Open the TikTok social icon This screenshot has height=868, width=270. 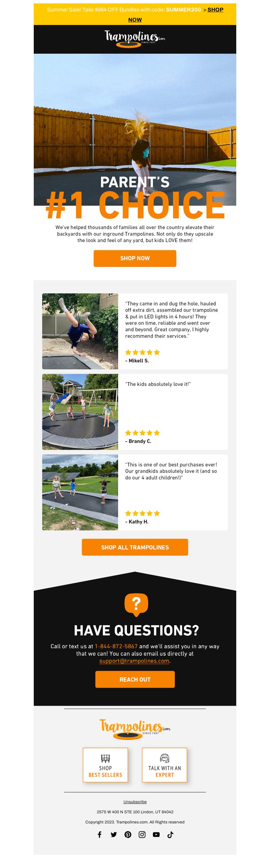pos(170,834)
